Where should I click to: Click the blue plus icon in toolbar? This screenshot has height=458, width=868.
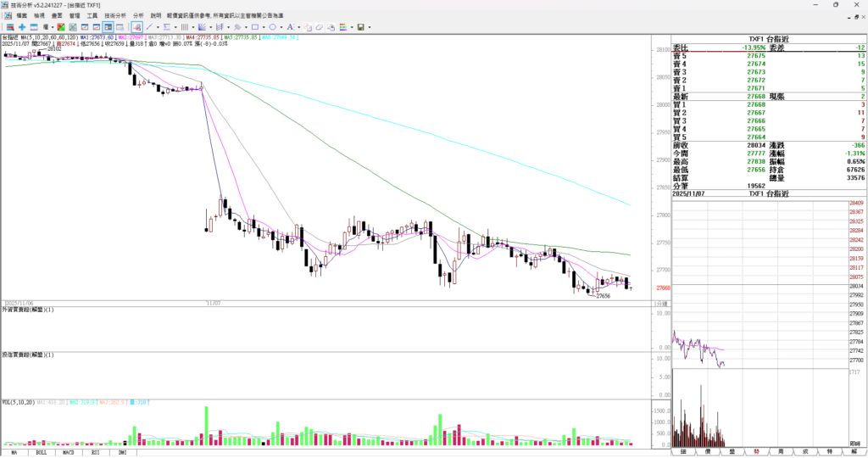tap(22, 27)
